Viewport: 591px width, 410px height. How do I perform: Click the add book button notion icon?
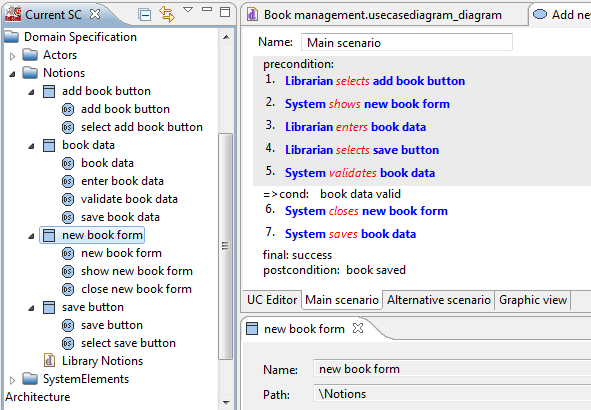coord(49,91)
